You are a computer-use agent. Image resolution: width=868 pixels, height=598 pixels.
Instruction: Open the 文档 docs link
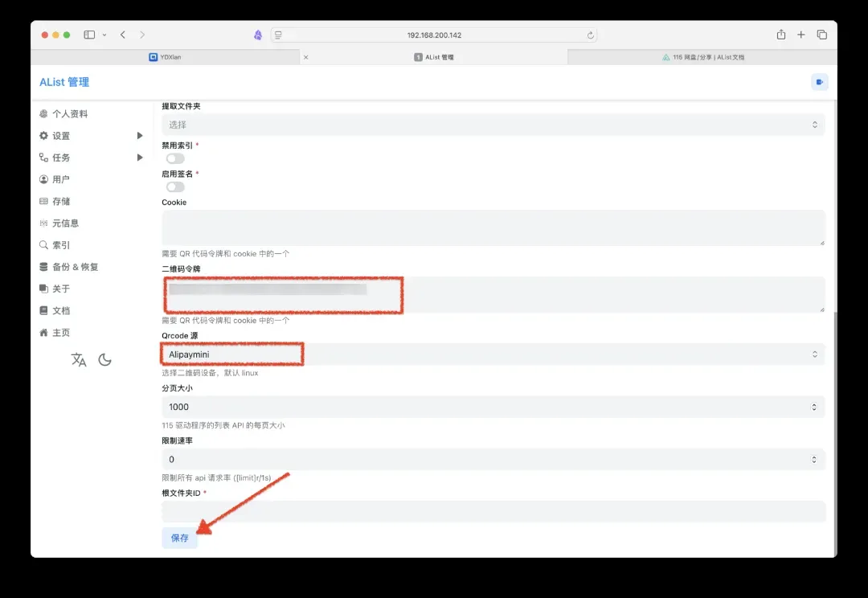click(x=61, y=310)
